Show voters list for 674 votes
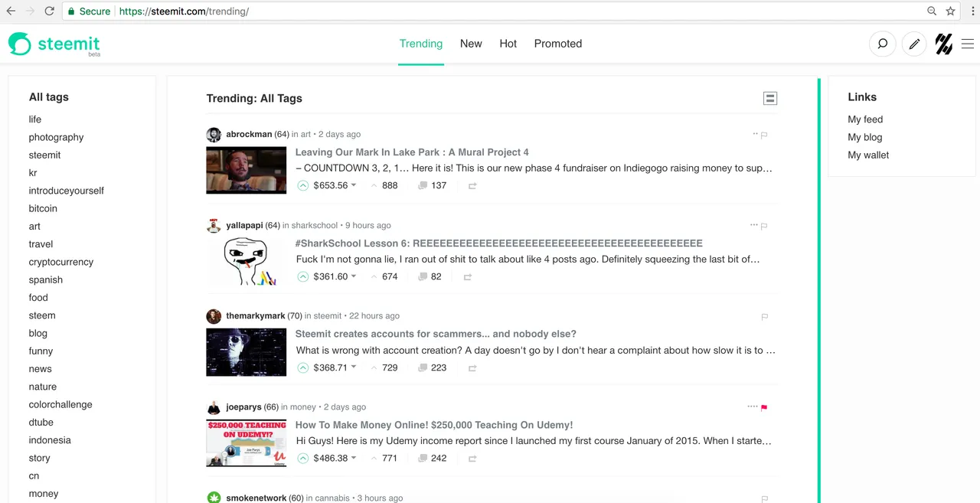 pyautogui.click(x=390, y=276)
